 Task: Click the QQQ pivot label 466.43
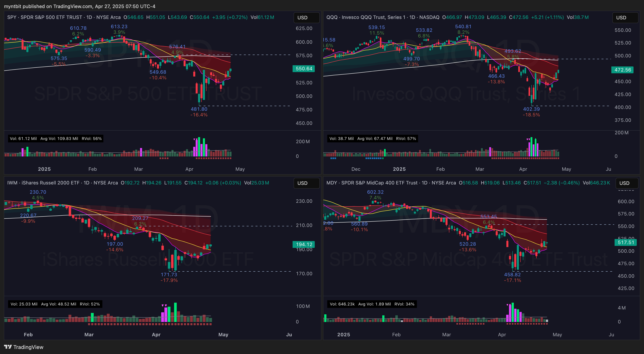[x=496, y=76]
